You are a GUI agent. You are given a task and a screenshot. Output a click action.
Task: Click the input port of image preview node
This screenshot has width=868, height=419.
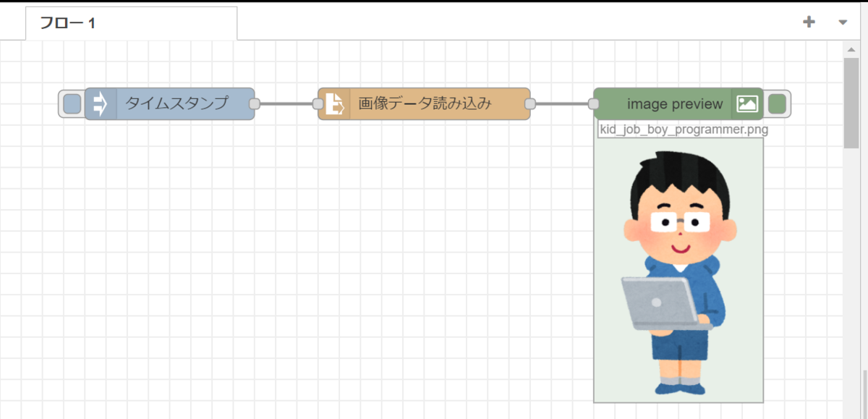595,103
